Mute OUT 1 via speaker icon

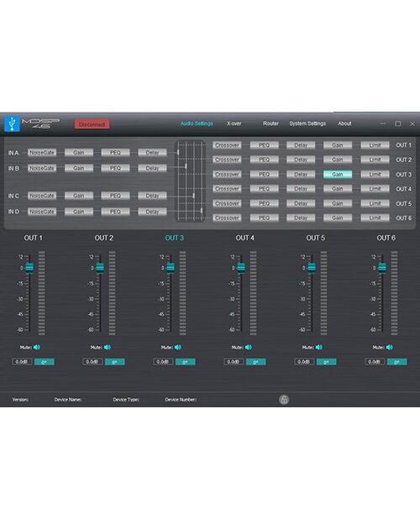pos(37,347)
